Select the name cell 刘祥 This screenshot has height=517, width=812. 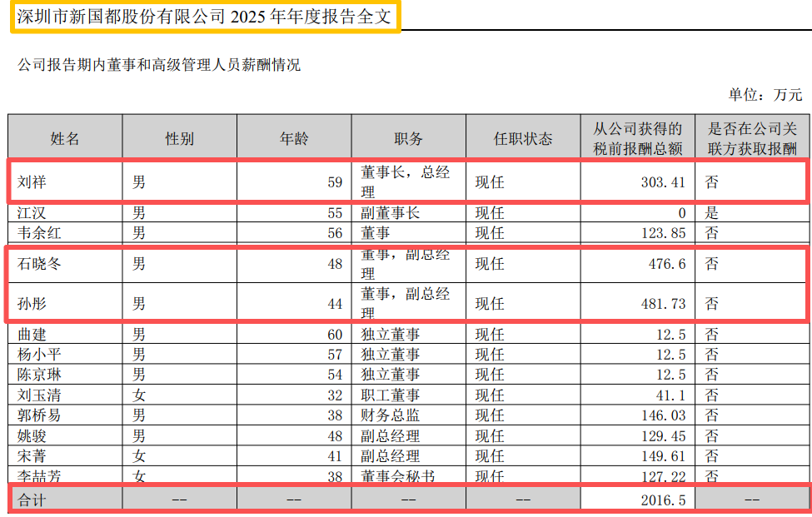[32, 182]
